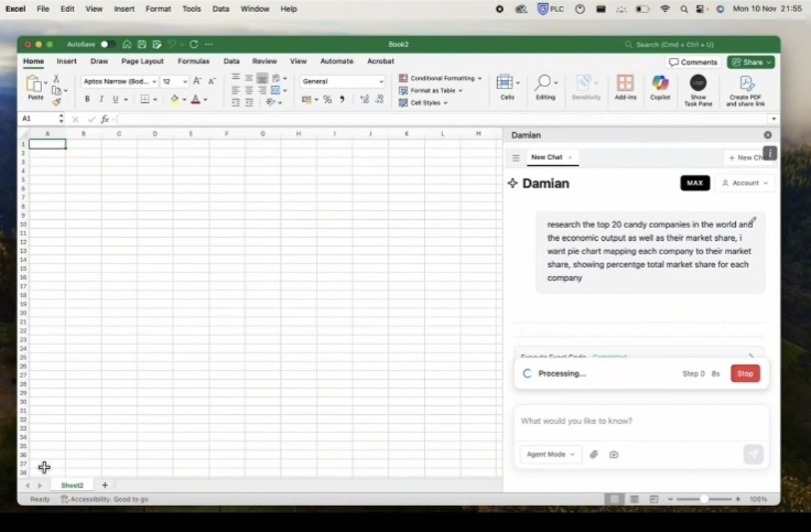This screenshot has height=532, width=811.
Task: Click the borders icon
Action: click(146, 99)
